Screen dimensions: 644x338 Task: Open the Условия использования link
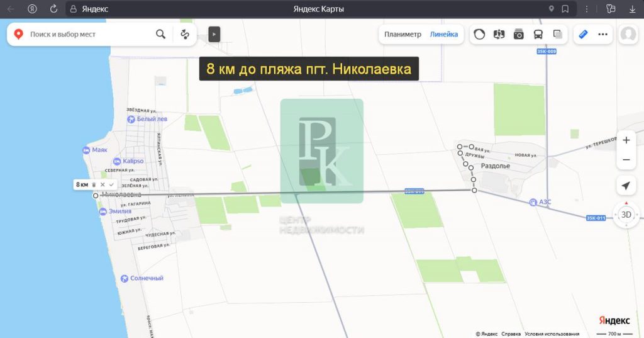pyautogui.click(x=552, y=334)
